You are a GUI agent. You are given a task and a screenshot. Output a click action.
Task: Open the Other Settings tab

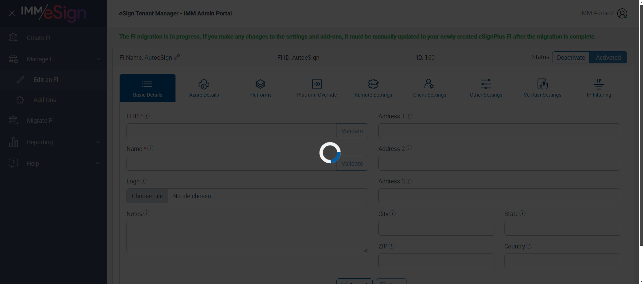(x=486, y=88)
